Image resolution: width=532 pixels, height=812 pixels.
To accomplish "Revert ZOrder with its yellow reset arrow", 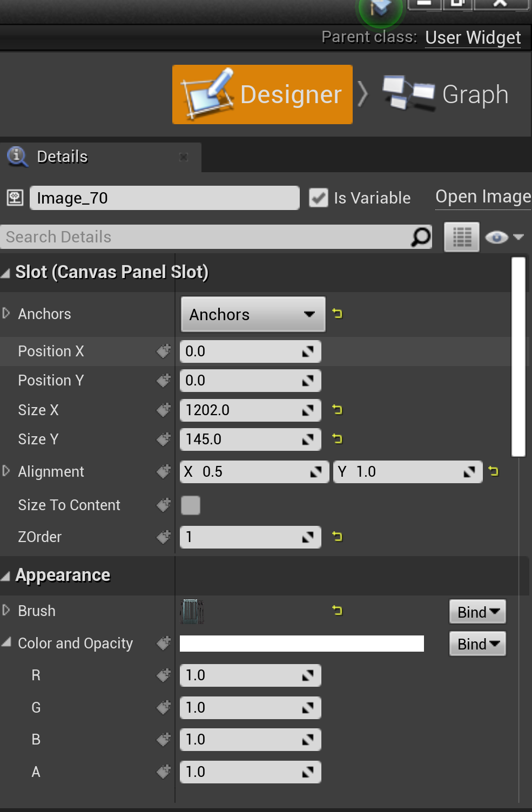I will (337, 537).
